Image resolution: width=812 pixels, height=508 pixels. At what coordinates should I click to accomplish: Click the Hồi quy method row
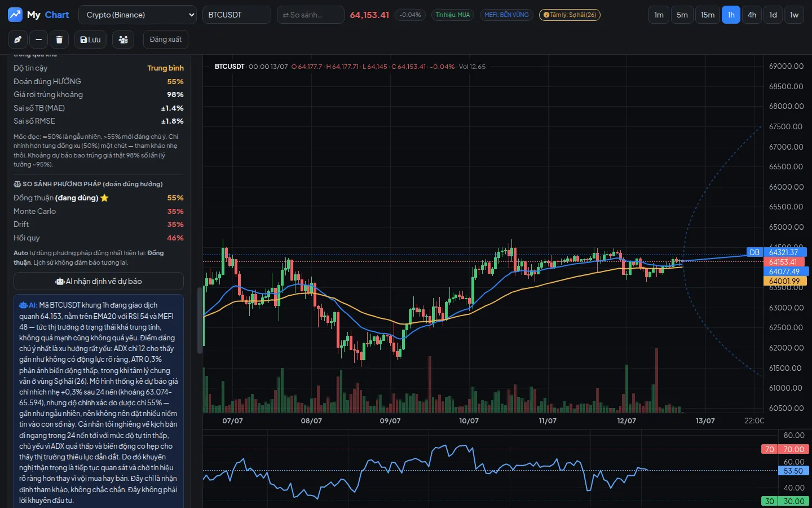[x=99, y=238]
